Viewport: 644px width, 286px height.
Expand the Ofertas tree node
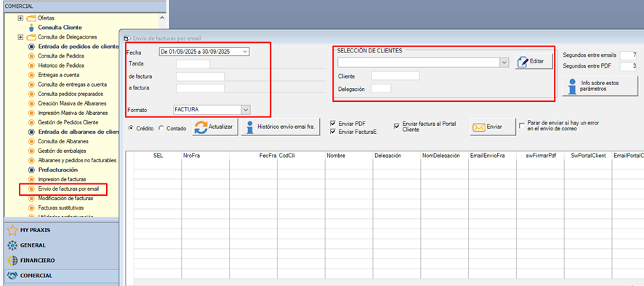20,18
